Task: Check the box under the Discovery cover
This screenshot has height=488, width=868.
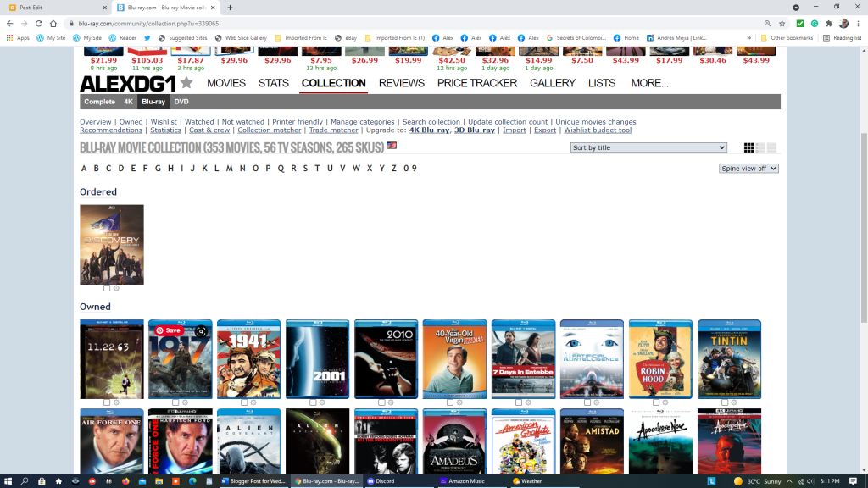Action: pyautogui.click(x=107, y=288)
